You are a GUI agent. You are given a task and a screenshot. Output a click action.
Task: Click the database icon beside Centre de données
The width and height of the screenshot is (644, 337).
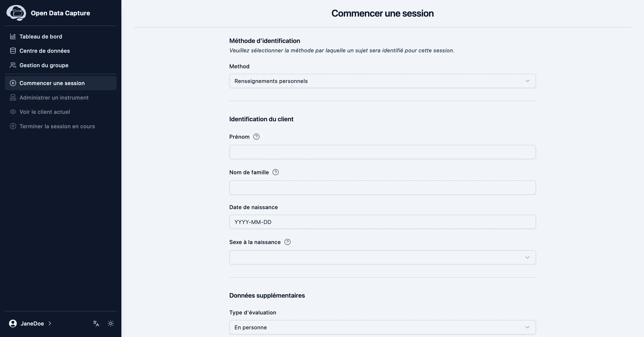[13, 51]
